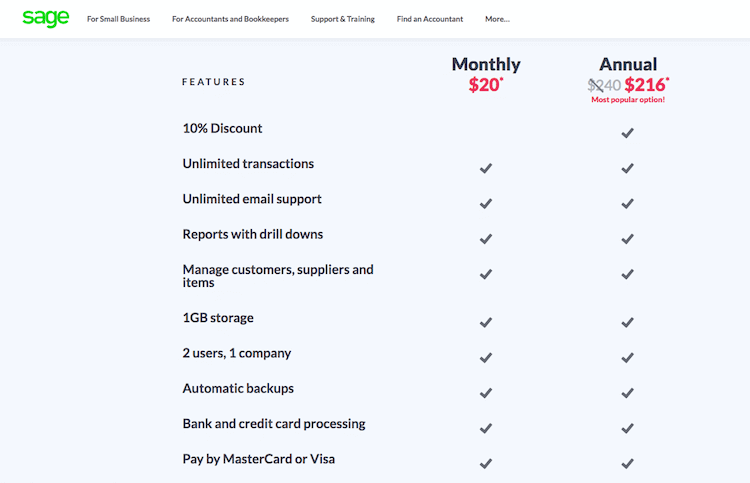Click the $216 annual price
Screen dimensions: 750x483
click(x=646, y=85)
